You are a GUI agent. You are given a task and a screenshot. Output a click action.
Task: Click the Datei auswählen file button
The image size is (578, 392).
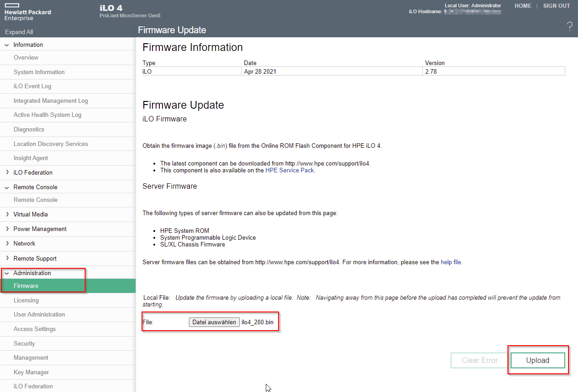(214, 322)
